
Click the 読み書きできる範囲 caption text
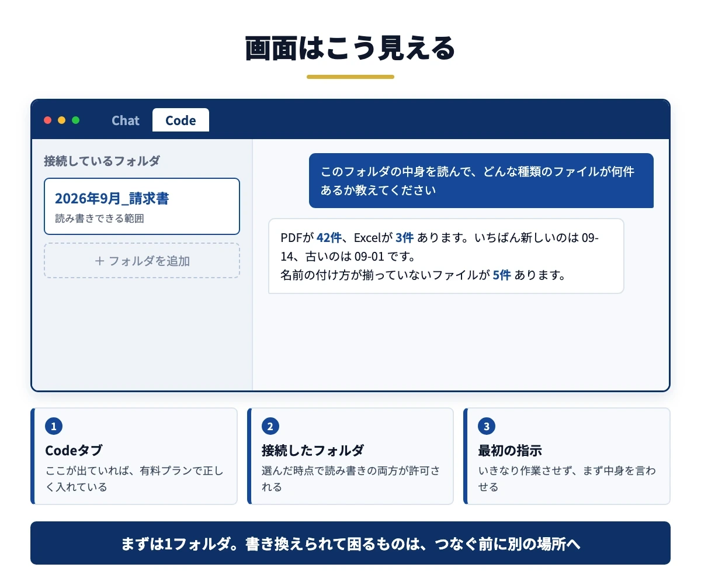(x=99, y=219)
